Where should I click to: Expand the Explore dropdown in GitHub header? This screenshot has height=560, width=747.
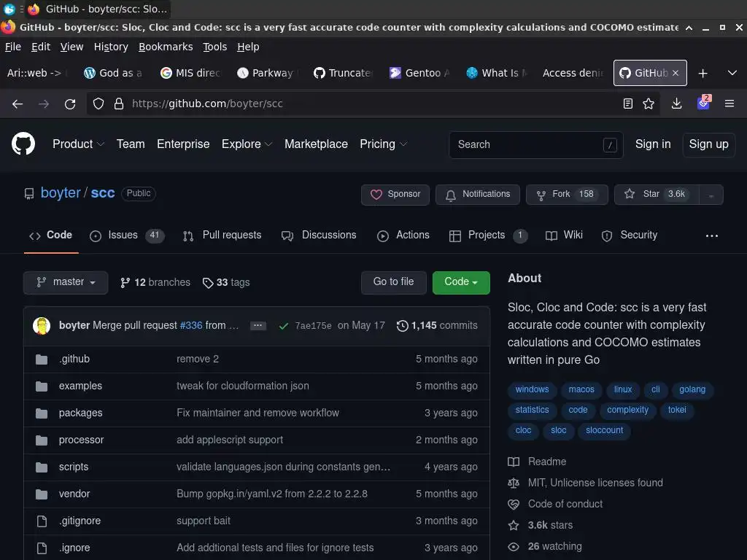click(247, 144)
